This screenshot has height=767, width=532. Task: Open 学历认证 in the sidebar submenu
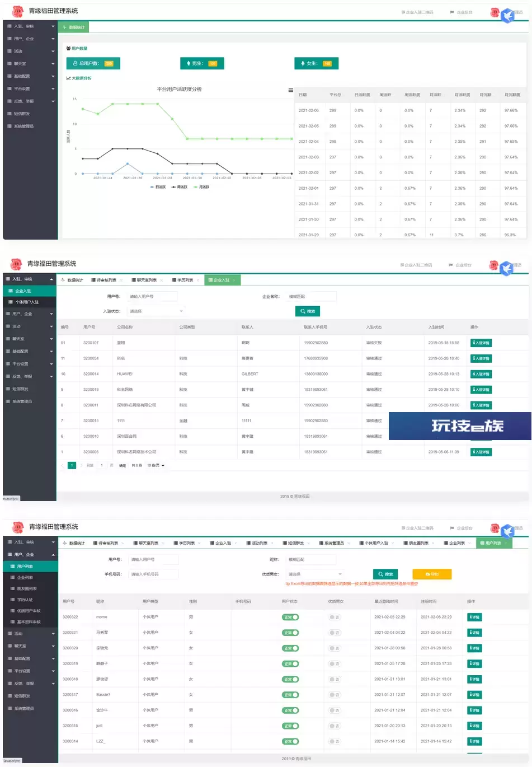(x=25, y=600)
